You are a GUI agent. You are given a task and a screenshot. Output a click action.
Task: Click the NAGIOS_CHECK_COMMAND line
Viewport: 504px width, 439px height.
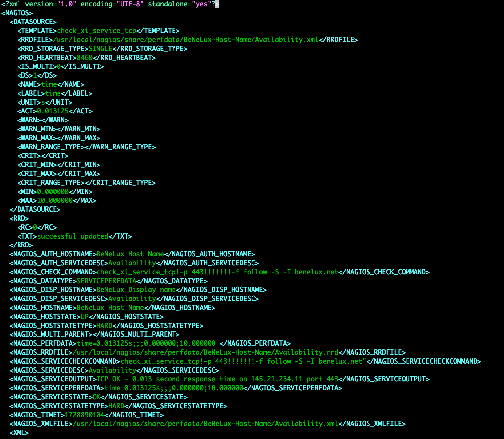pos(219,272)
